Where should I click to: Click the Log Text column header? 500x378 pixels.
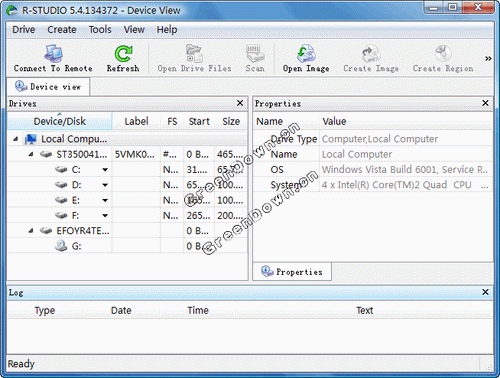tap(364, 310)
